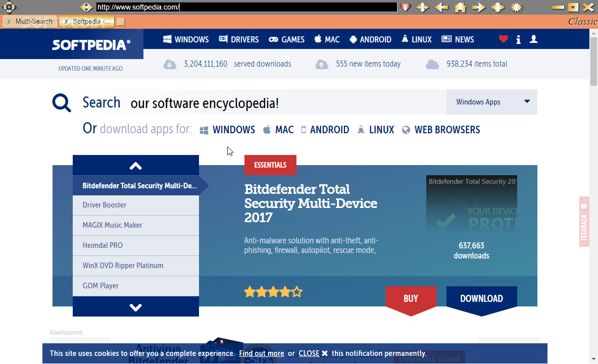Open the Bitdefender screenshot thumbnail
Viewport: 598px width, 364px height.
click(x=471, y=204)
